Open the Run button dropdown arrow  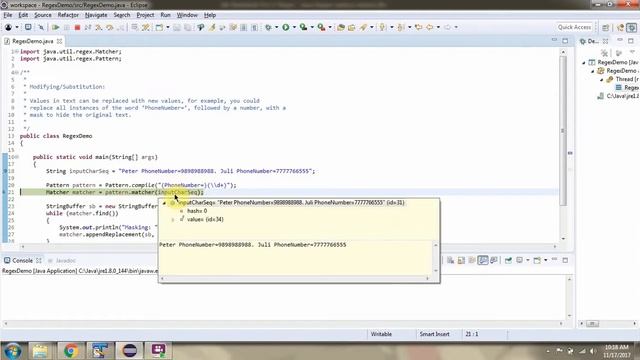294,27
